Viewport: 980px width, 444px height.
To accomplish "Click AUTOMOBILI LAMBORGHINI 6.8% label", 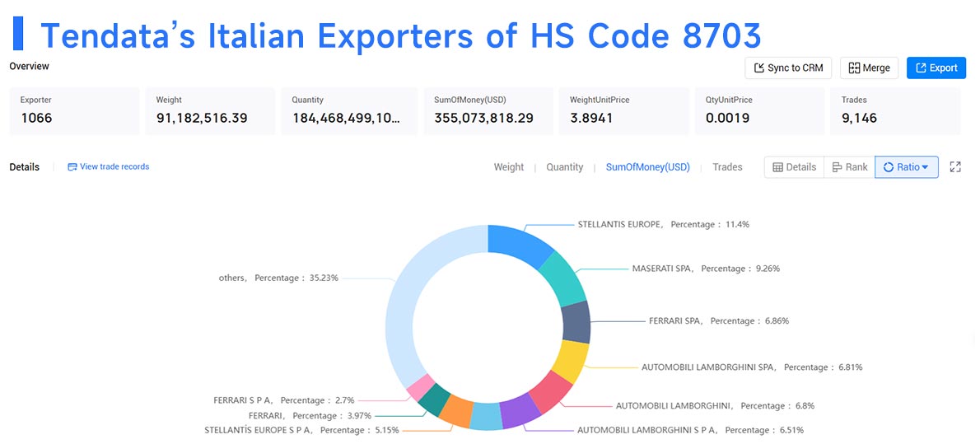I will [x=715, y=406].
